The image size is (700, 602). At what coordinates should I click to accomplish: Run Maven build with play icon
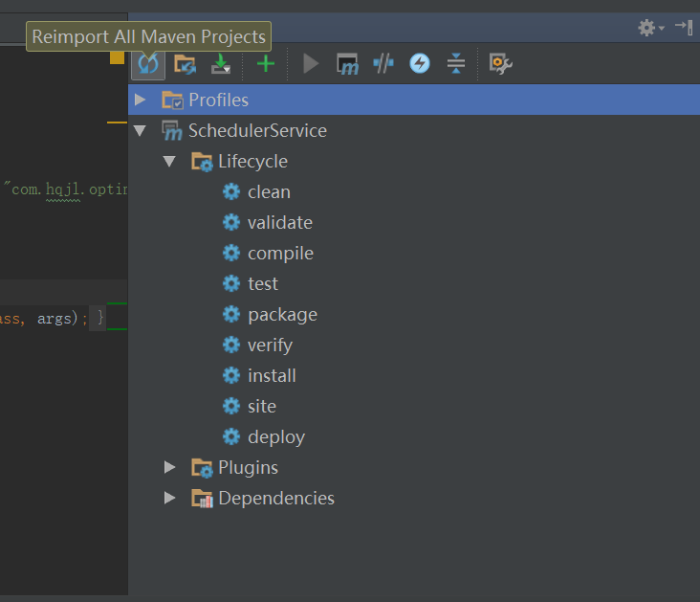pos(311,63)
